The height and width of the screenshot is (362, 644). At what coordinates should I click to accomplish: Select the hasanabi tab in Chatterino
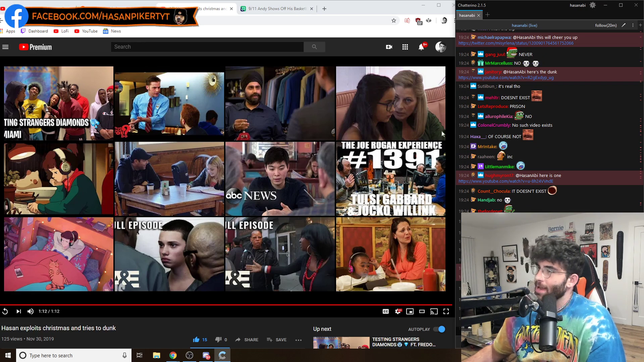pyautogui.click(x=467, y=15)
